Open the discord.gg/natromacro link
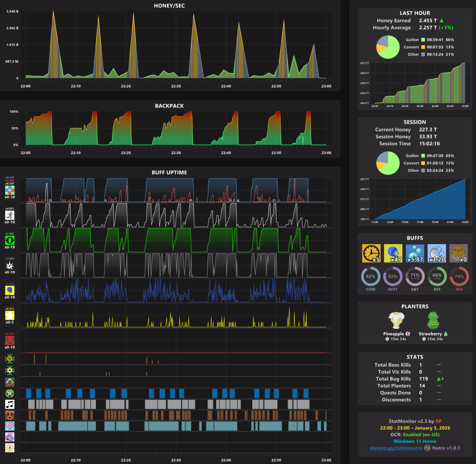The width and height of the screenshot is (476, 464). coord(396,448)
